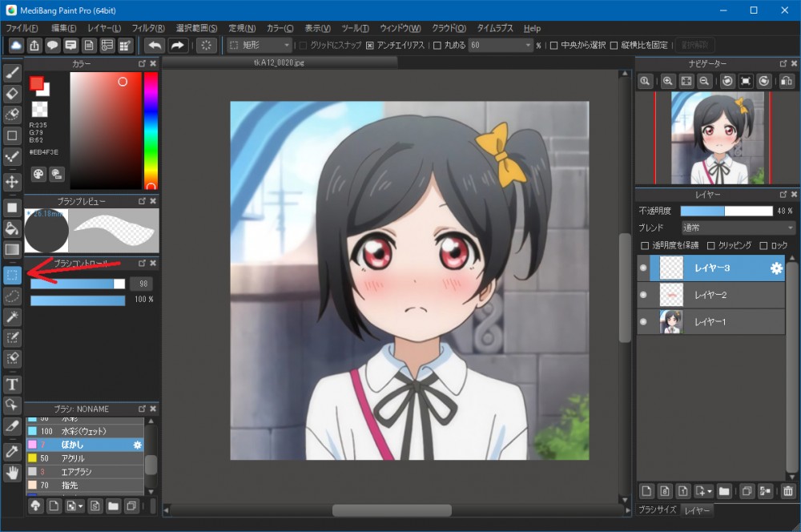
Task: Open the レイヤー(L) menu
Action: pos(104,28)
